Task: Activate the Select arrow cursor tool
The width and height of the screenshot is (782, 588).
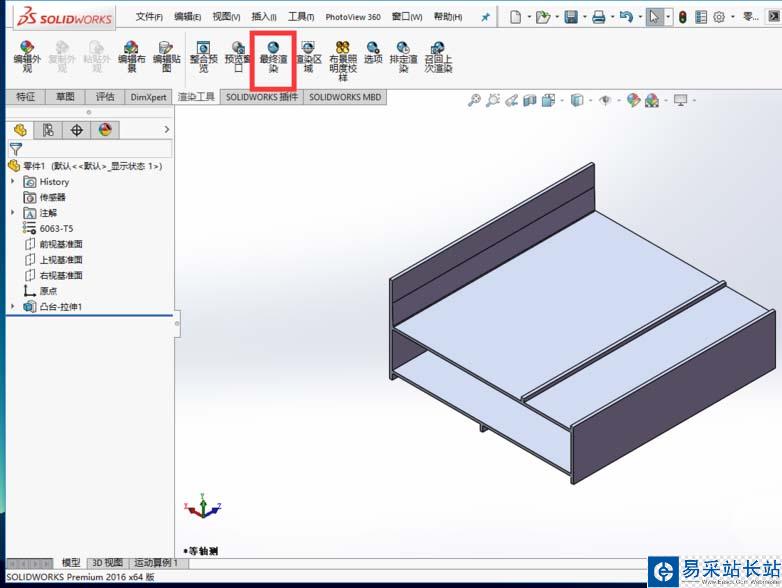Action: [x=654, y=17]
